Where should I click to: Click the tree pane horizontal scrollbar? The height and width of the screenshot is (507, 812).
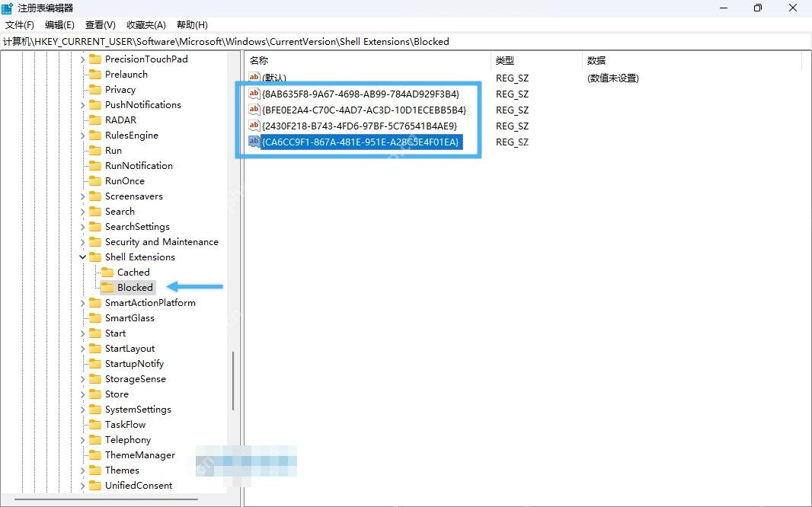pos(106,499)
